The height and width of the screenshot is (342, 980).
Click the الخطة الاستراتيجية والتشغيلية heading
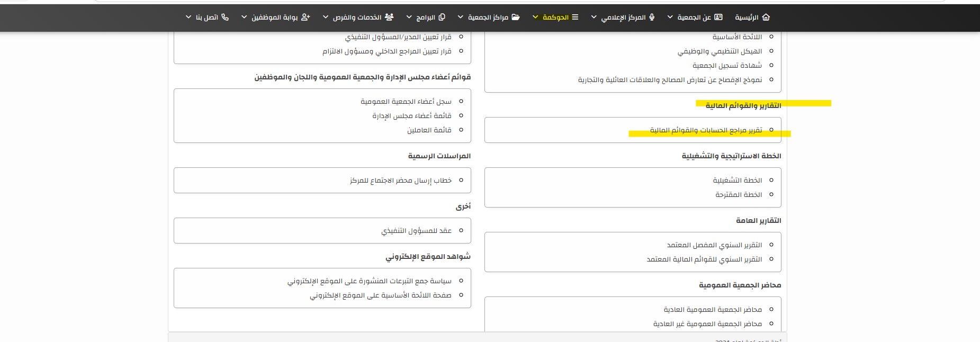coord(731,156)
